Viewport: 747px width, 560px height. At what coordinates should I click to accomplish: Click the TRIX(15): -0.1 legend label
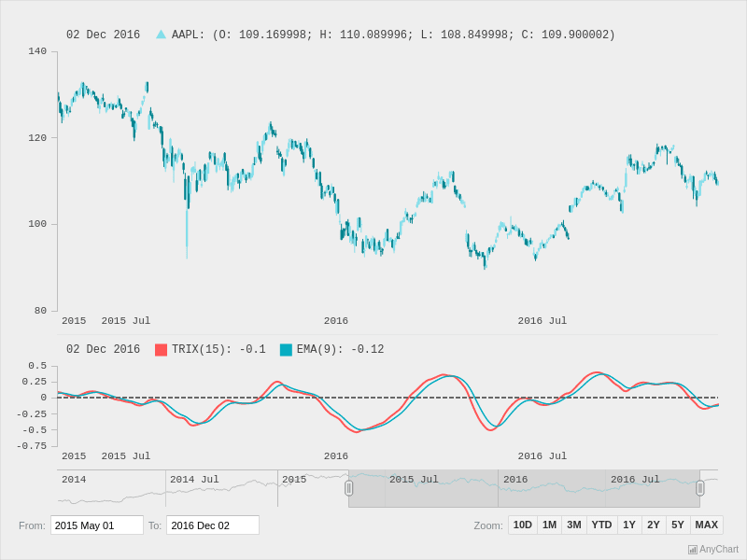point(218,349)
